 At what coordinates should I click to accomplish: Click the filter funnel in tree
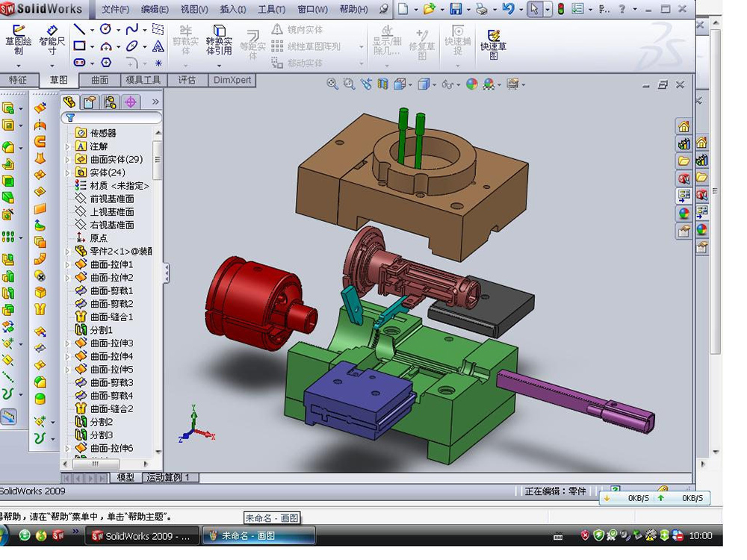point(70,118)
